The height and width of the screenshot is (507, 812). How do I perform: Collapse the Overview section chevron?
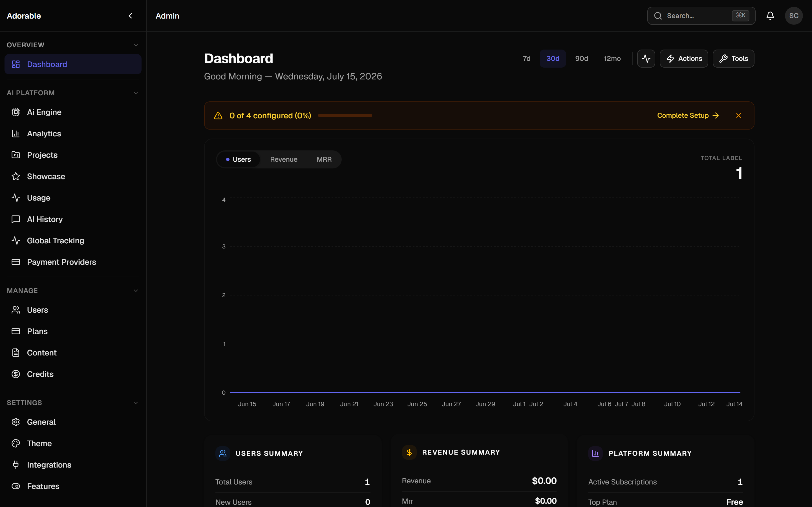pyautogui.click(x=136, y=45)
